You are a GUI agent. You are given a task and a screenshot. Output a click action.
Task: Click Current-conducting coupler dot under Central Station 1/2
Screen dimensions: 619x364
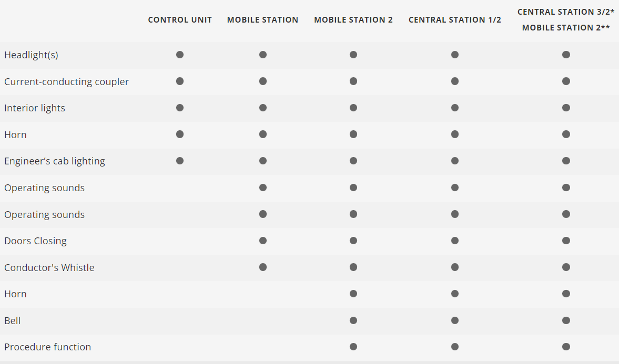pyautogui.click(x=455, y=81)
